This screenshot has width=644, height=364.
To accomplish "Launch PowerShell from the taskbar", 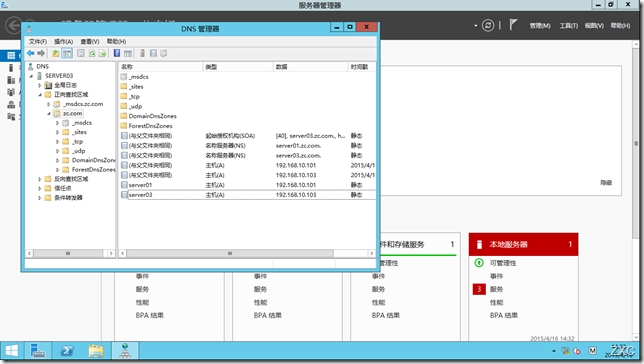I will [x=67, y=351].
